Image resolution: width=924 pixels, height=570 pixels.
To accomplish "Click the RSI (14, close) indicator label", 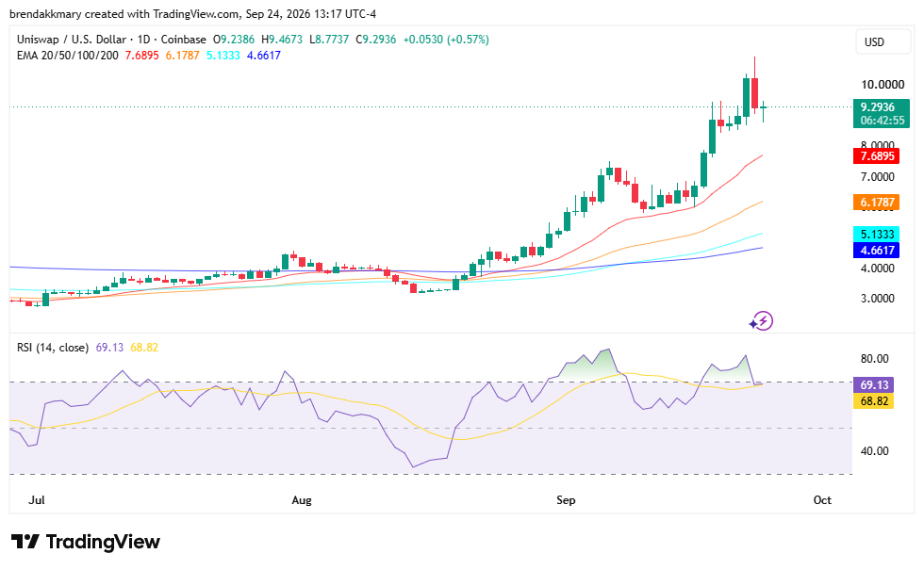I will pyautogui.click(x=53, y=348).
